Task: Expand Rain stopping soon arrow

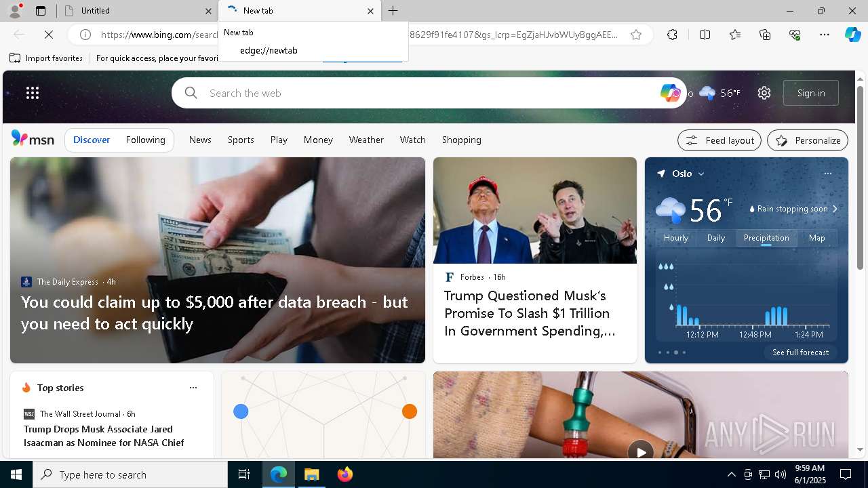Action: pyautogui.click(x=835, y=209)
